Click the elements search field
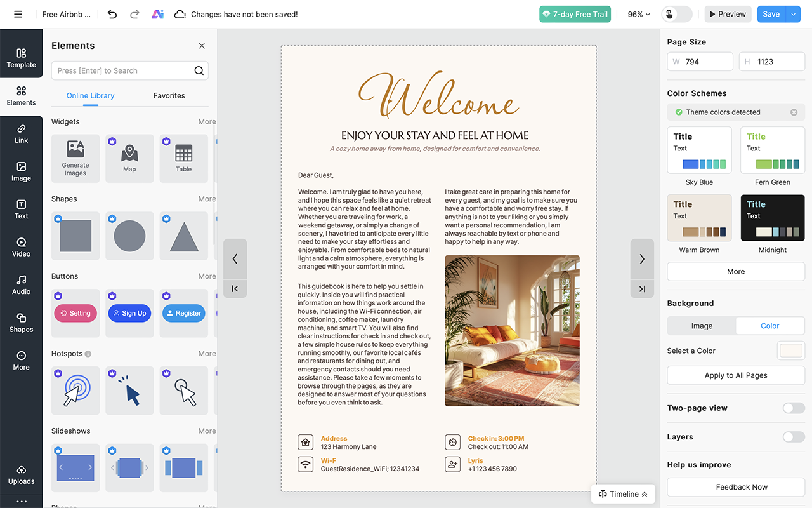 pyautogui.click(x=130, y=70)
